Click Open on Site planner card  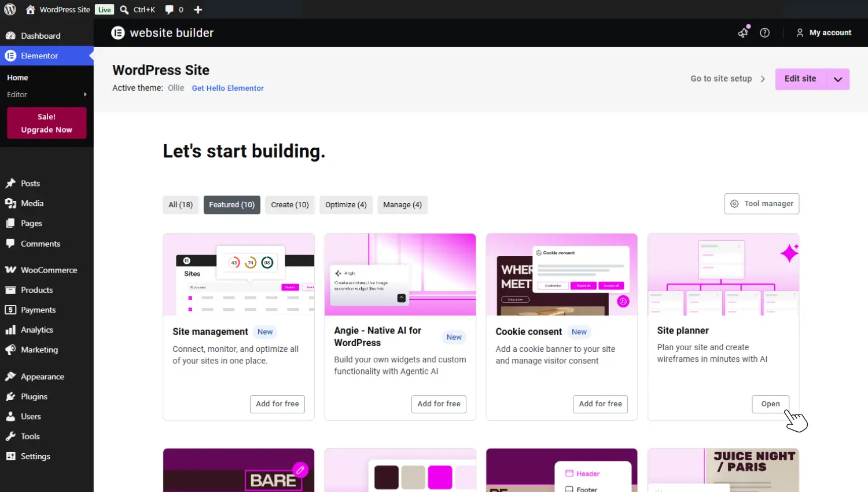(771, 404)
